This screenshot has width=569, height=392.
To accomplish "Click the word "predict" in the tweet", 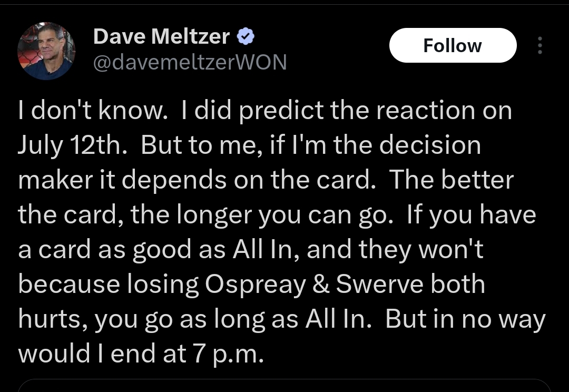I will tap(281, 111).
